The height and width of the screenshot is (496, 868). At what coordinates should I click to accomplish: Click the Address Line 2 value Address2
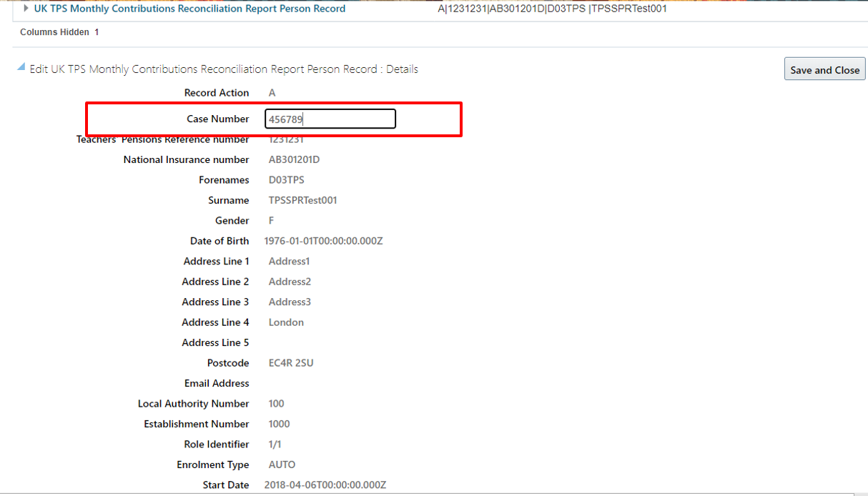[290, 282]
